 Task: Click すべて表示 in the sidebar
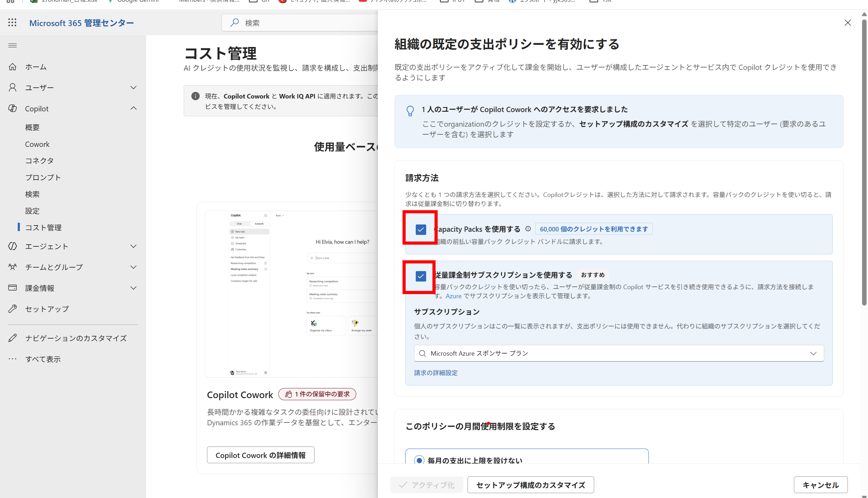click(43, 359)
